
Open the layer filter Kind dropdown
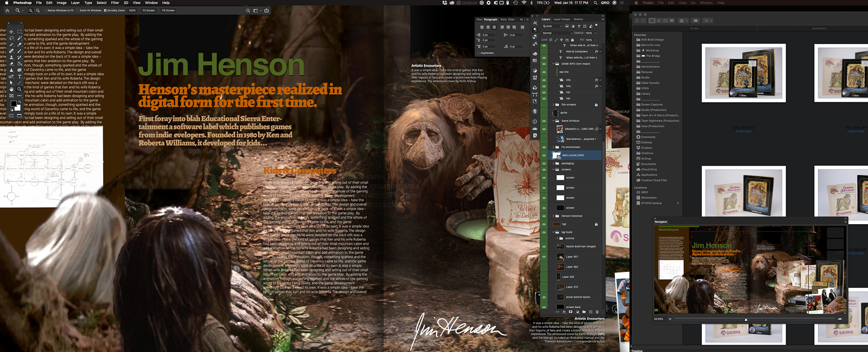552,26
